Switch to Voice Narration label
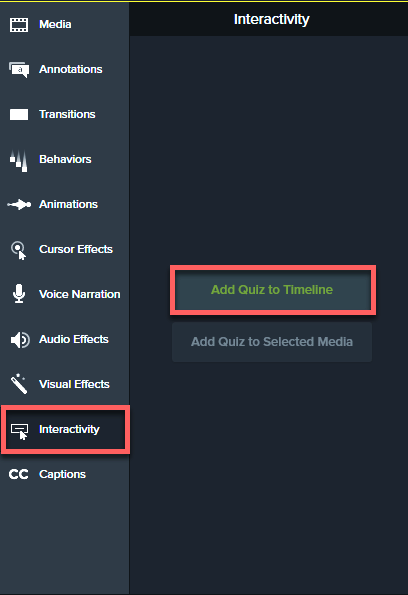The width and height of the screenshot is (408, 595). 80,294
